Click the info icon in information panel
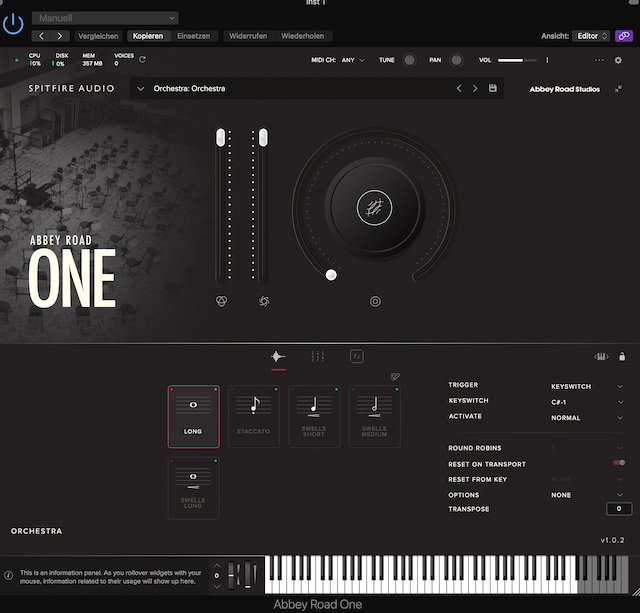640x613 pixels. (8, 575)
